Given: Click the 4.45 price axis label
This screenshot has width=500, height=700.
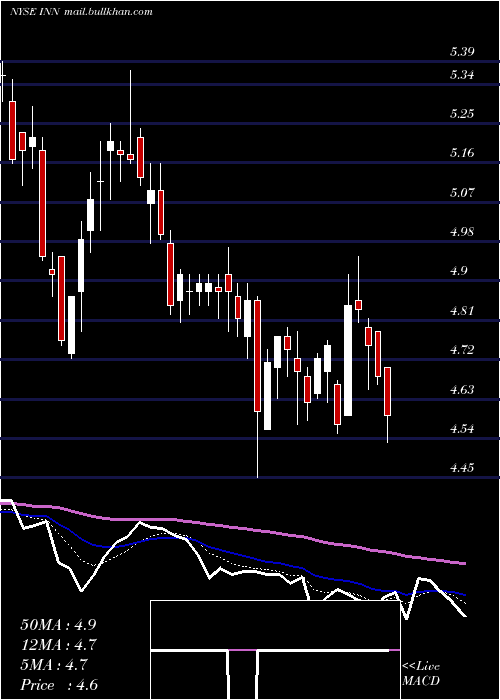Looking at the screenshot, I should [462, 468].
